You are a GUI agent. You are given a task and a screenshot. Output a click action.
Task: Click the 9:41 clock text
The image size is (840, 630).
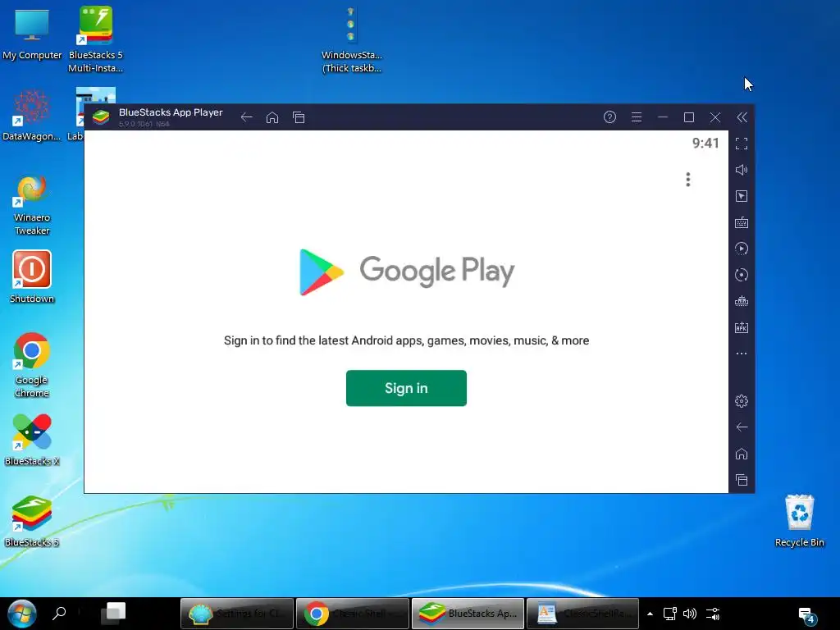pos(705,143)
